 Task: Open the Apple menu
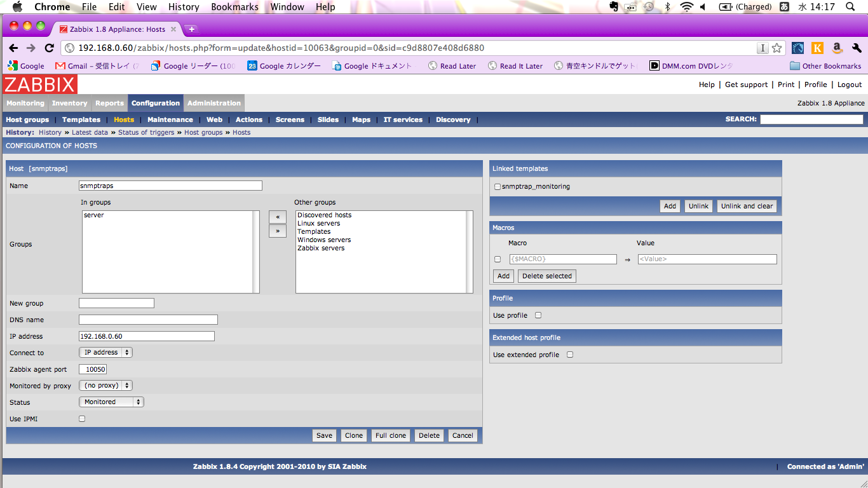tap(17, 7)
